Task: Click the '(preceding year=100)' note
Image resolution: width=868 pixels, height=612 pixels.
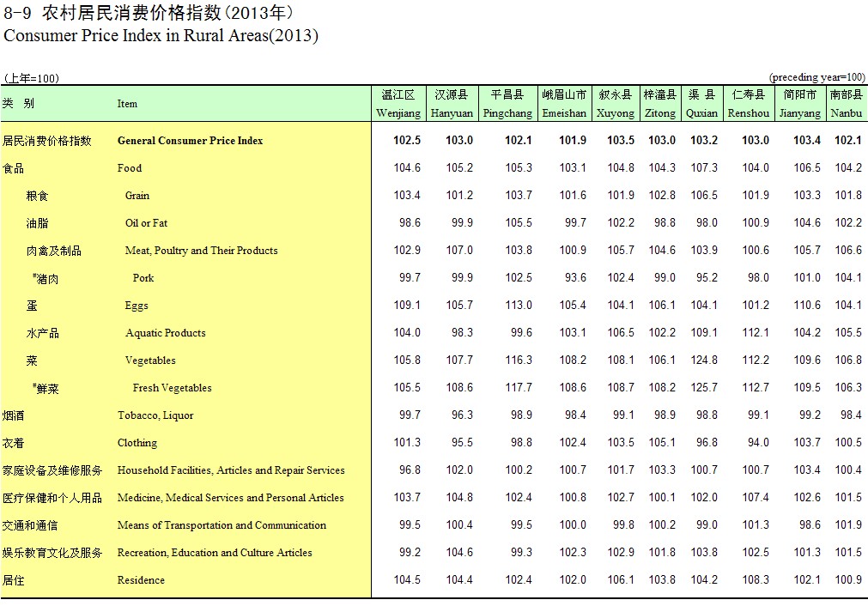Action: tap(817, 77)
